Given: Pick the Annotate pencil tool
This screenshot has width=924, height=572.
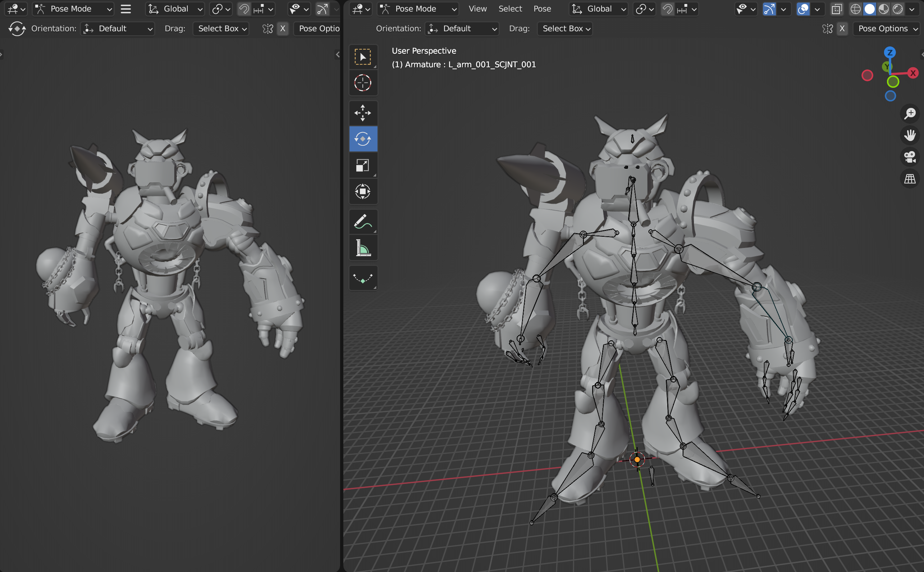Looking at the screenshot, I should coord(362,222).
